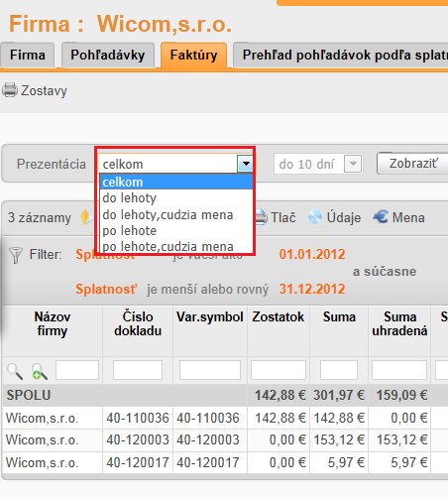Click the Zobraziť button
The height and width of the screenshot is (497, 448).
[x=413, y=164]
